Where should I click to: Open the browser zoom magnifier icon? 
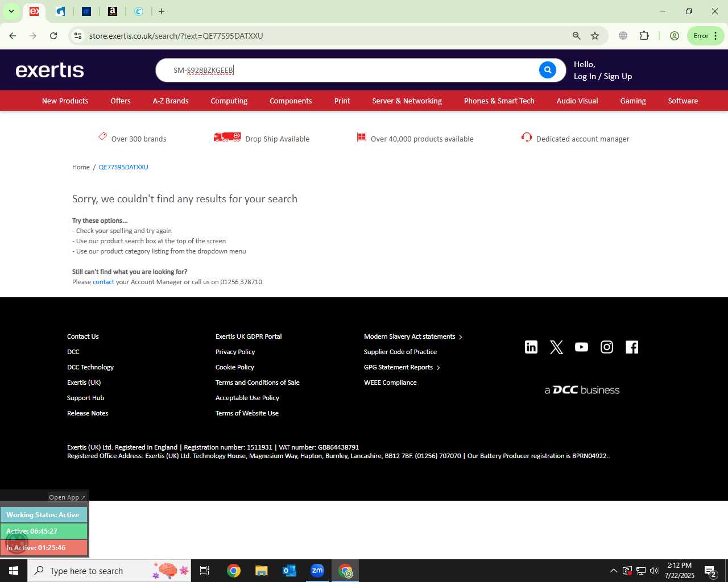tap(577, 36)
